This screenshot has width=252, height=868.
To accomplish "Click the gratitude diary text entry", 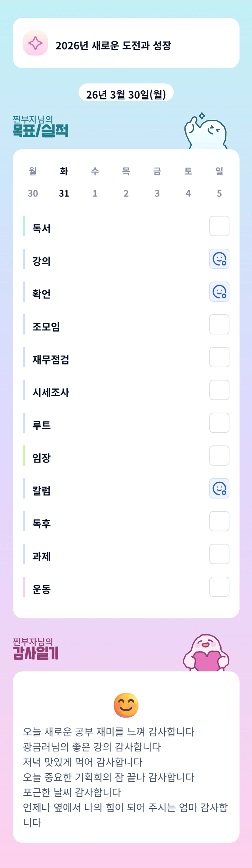I will [125, 777].
